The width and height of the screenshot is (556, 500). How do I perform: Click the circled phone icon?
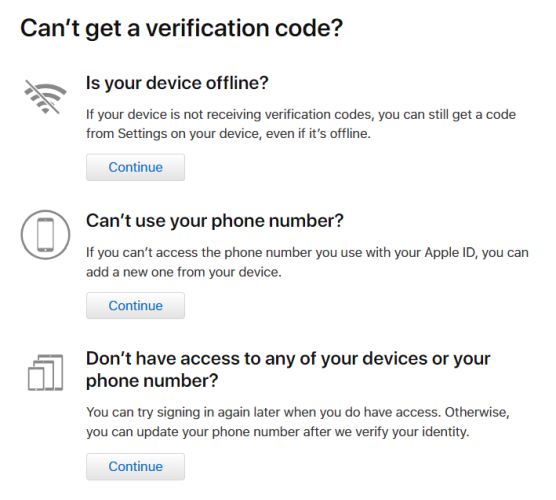tap(45, 235)
